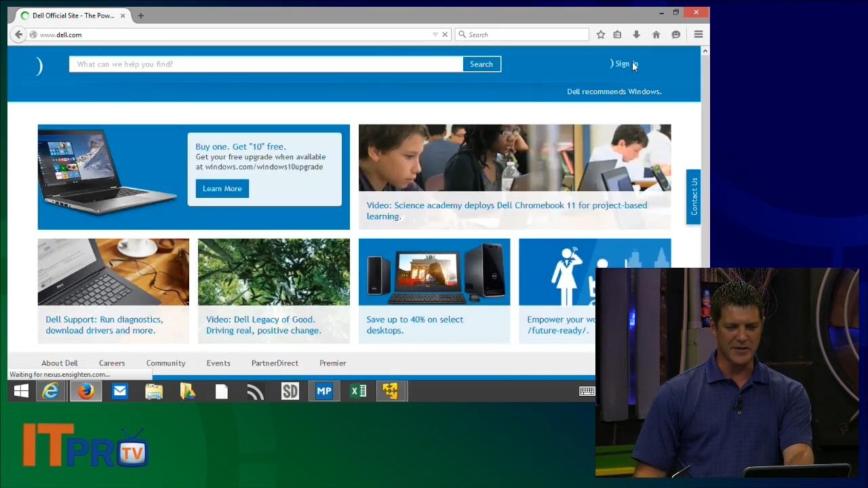Click the 'What can we help you find?' field
This screenshot has height=488, width=868.
[266, 64]
